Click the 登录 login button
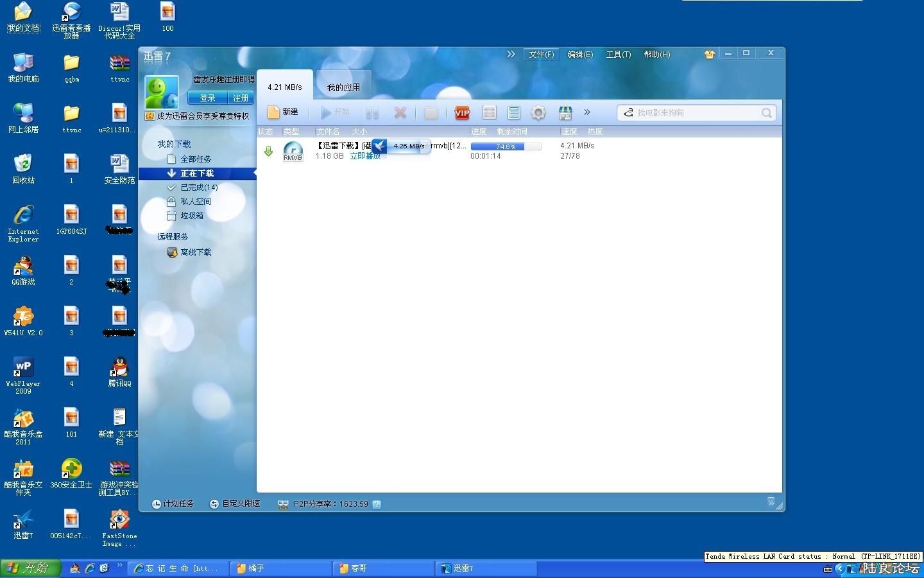This screenshot has width=924, height=578. tap(207, 98)
